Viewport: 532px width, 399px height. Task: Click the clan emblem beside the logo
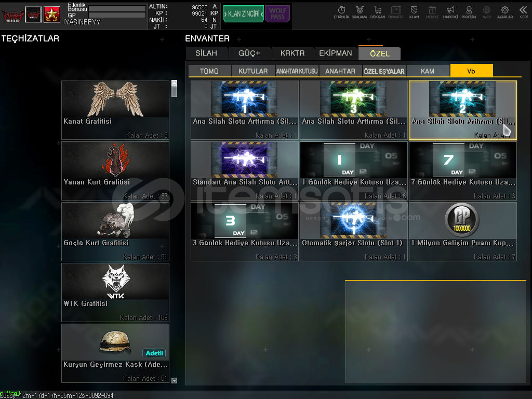click(x=33, y=15)
